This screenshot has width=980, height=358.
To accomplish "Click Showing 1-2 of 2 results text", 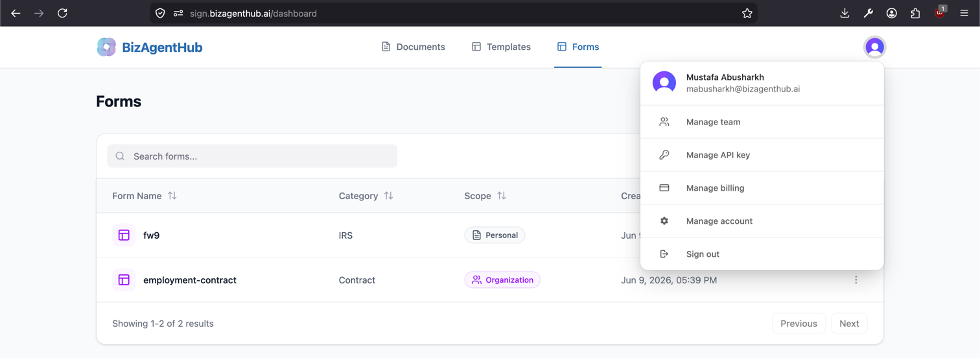I will click(163, 324).
